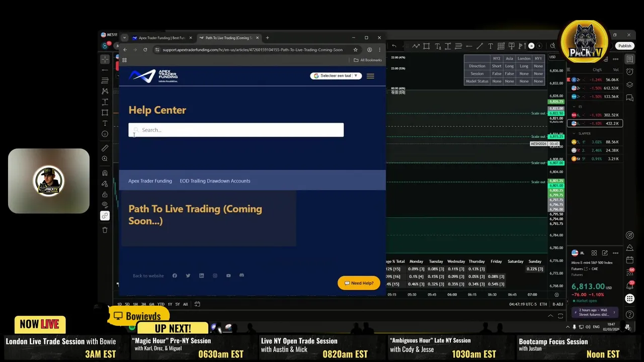Open the Chrome three-dot menu
The height and width of the screenshot is (362, 644).
[379, 50]
